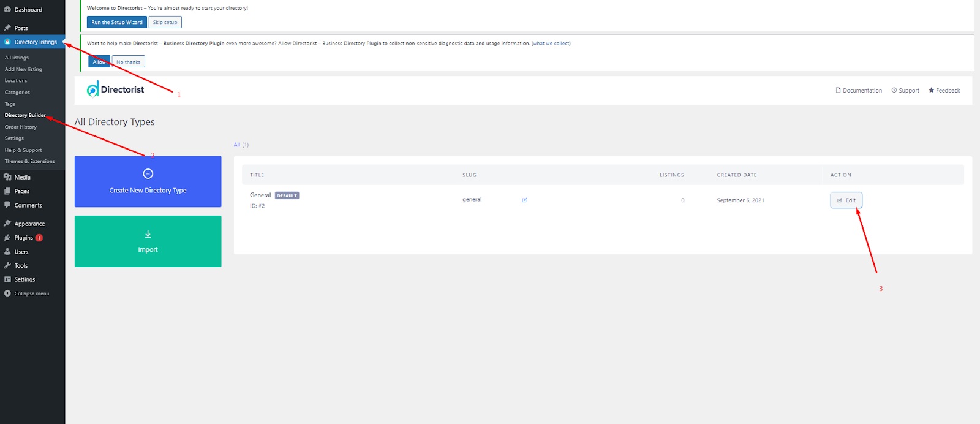
Task: Open Directorist Settings submenu item
Action: click(14, 138)
